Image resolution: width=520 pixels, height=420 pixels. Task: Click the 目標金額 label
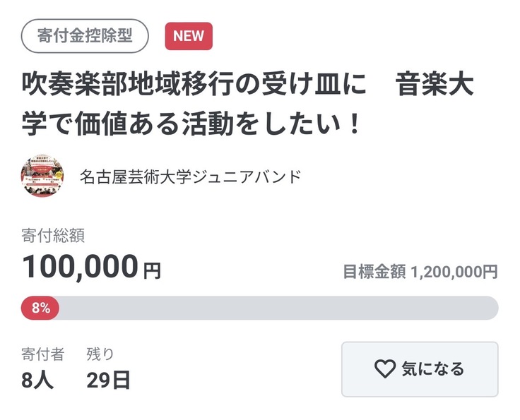coord(374,272)
